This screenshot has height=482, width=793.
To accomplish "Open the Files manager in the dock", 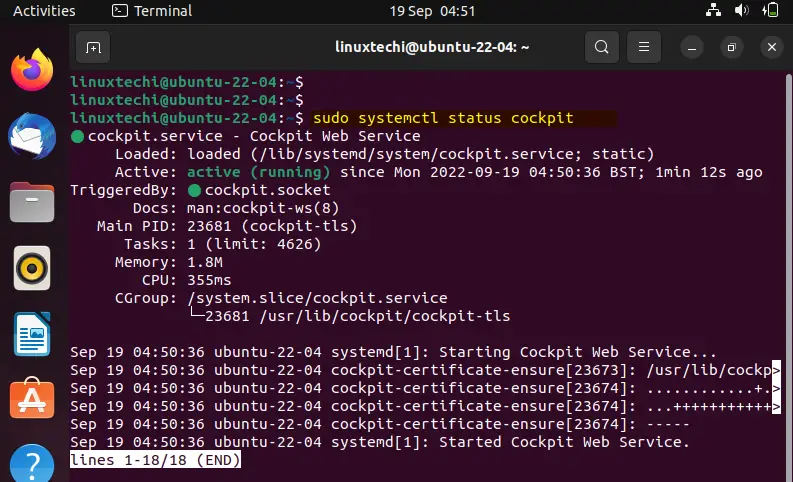I will coord(32,202).
